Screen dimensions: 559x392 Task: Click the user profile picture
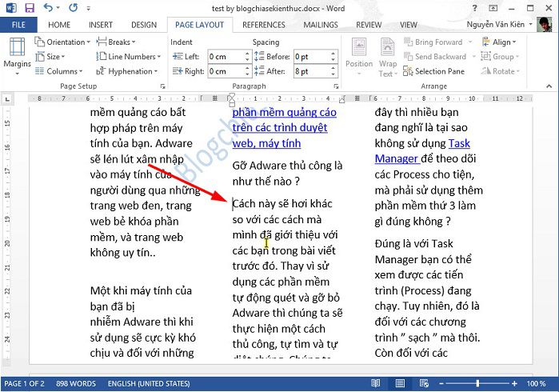click(544, 25)
